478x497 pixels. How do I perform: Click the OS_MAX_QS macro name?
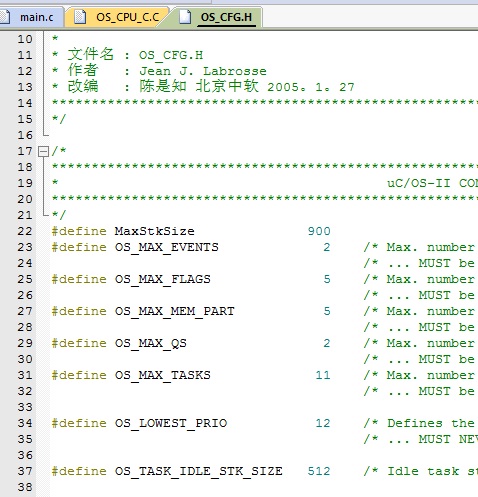click(151, 343)
